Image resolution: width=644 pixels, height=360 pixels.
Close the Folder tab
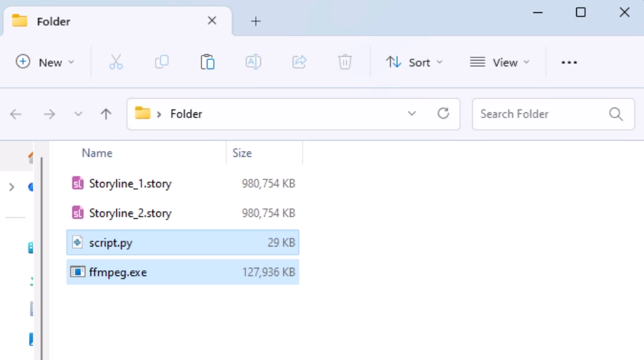(212, 21)
